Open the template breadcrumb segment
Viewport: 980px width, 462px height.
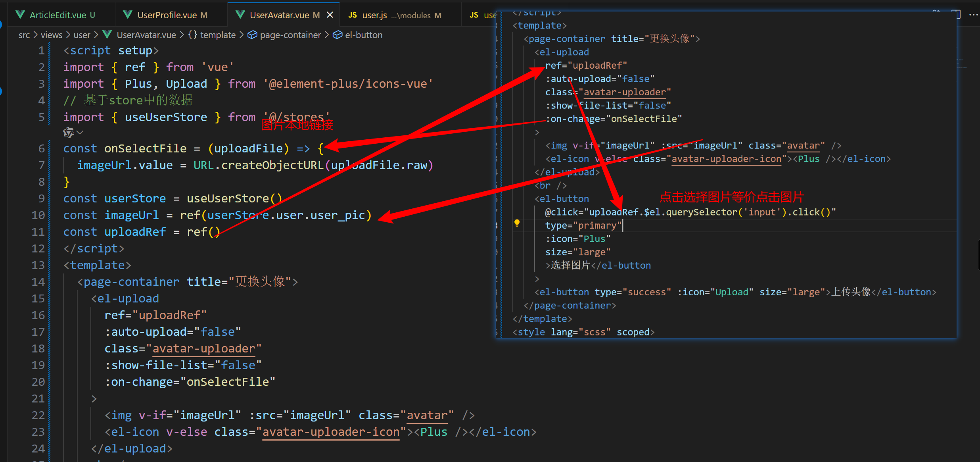coord(217,35)
